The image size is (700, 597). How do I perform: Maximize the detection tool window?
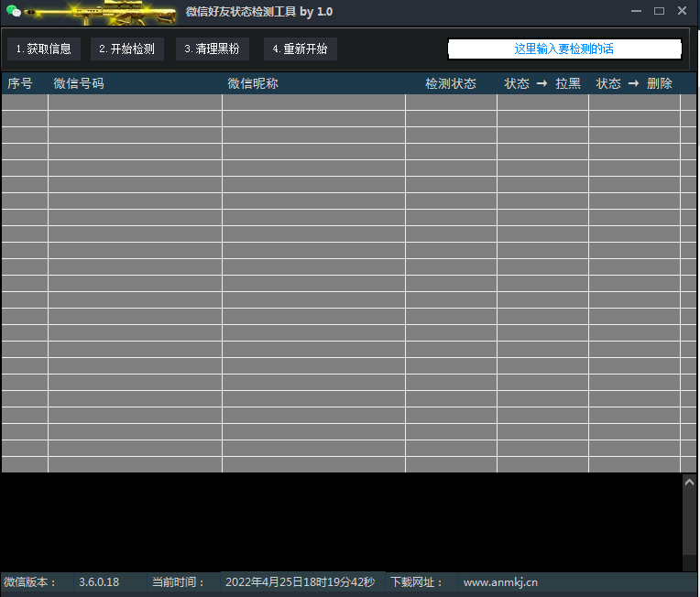(659, 11)
